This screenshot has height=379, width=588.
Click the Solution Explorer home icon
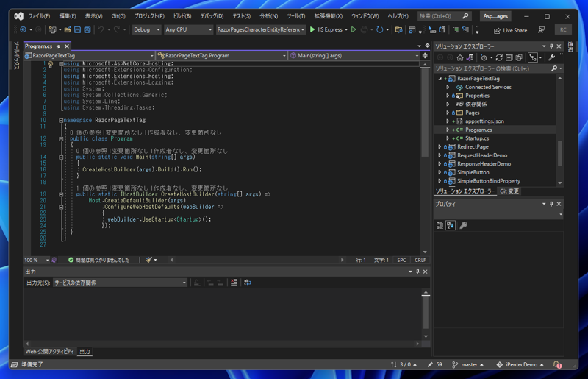click(460, 57)
